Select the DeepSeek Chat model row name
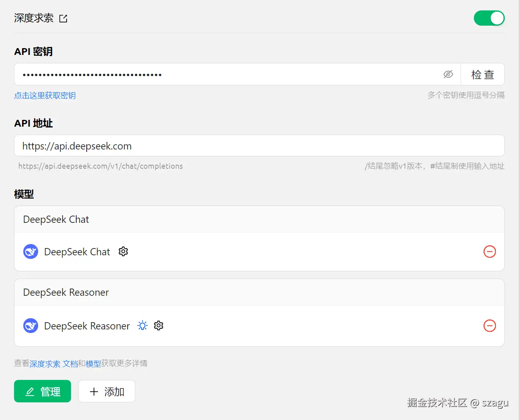 (x=77, y=252)
